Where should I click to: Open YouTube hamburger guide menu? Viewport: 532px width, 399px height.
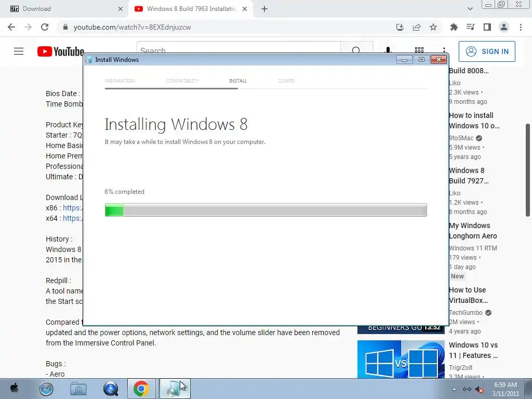click(x=19, y=51)
